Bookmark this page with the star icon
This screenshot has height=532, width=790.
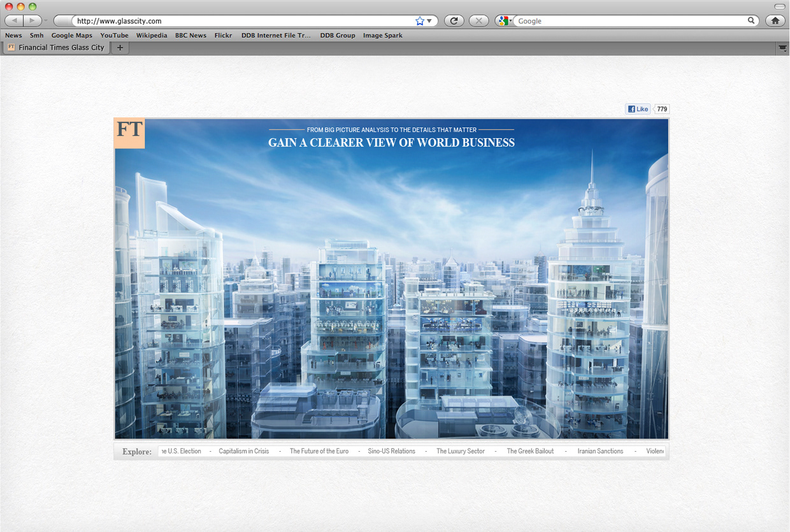coord(419,21)
